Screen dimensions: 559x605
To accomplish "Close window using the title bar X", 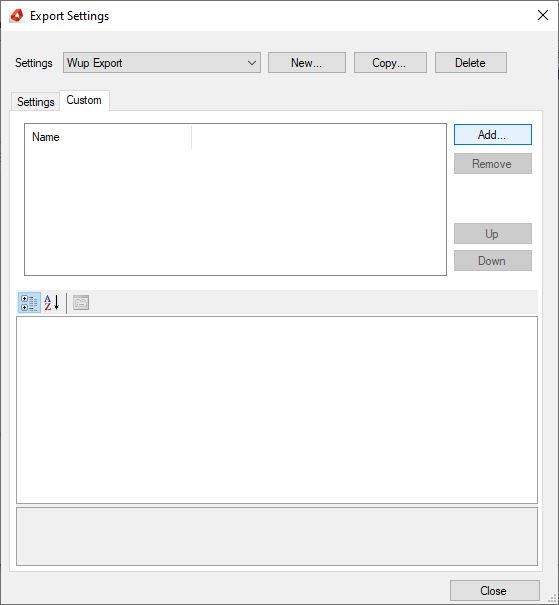I will (543, 15).
